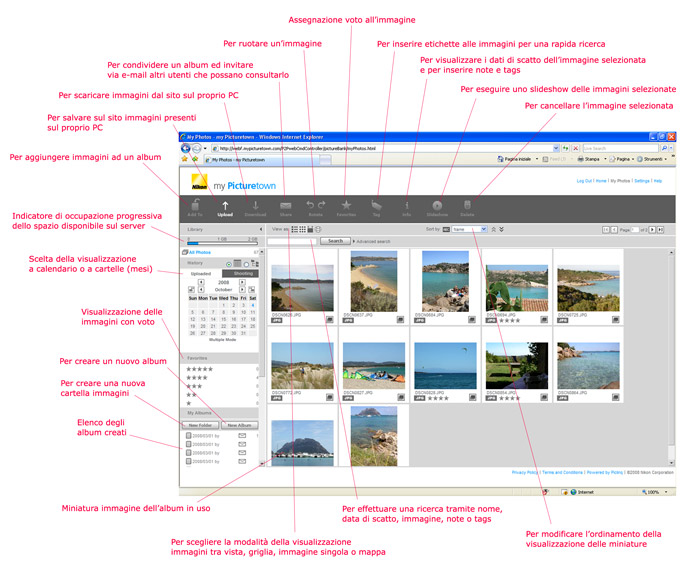Go to previous page of thumbnails
This screenshot has width=700, height=575.
[614, 230]
